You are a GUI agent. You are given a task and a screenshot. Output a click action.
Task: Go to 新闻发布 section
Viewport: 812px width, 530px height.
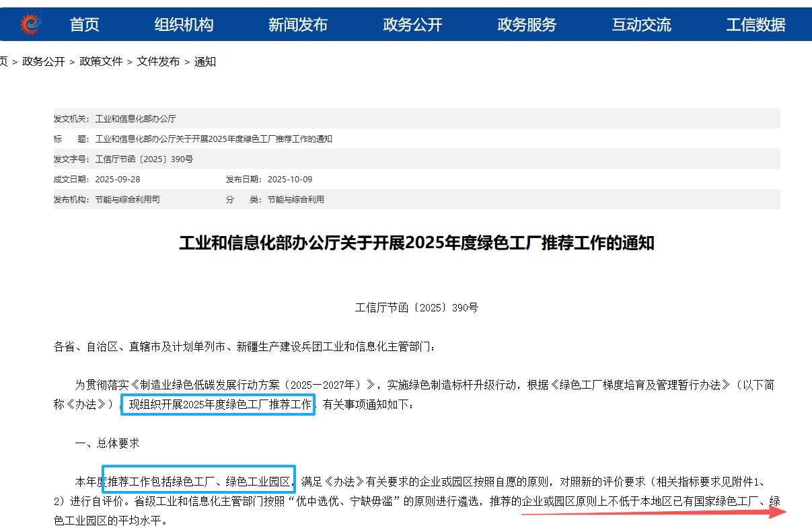click(x=298, y=25)
